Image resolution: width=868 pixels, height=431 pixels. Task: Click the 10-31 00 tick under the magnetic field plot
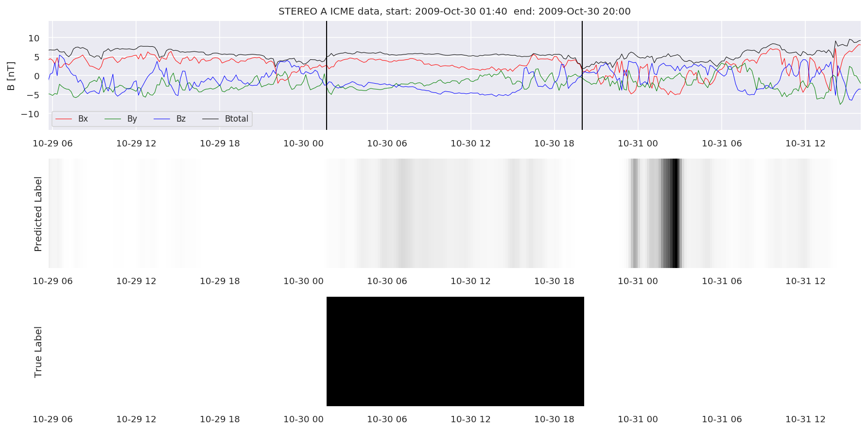click(x=638, y=144)
